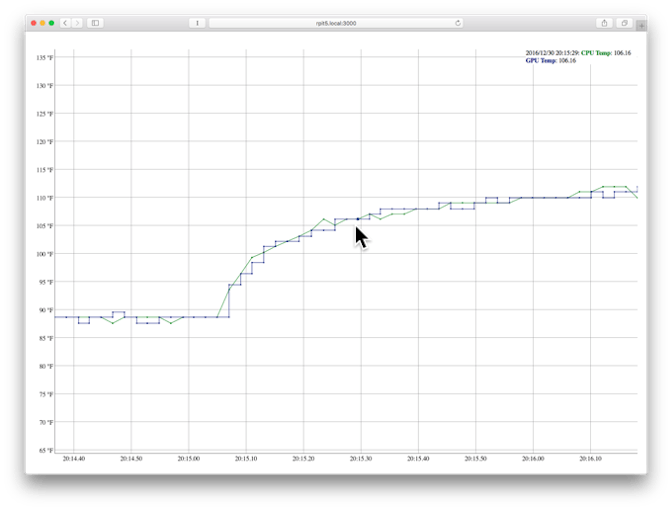Click the 20:14:50 time axis label
This screenshot has width=672, height=510.
pyautogui.click(x=131, y=459)
